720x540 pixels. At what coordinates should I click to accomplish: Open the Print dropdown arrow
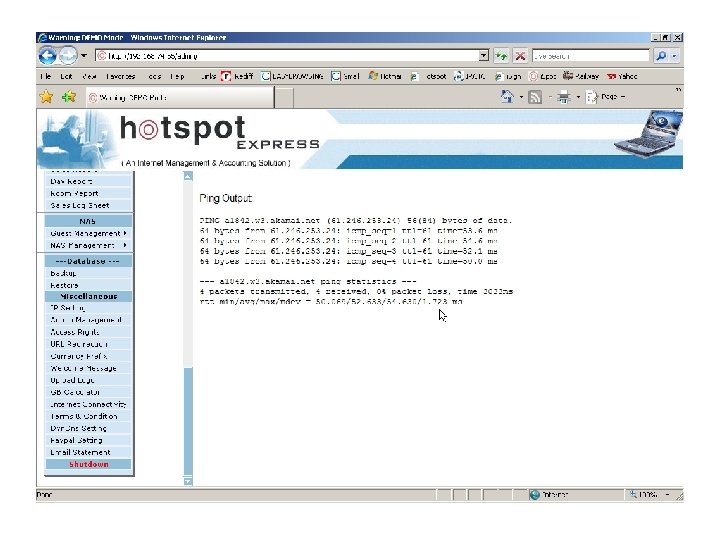coord(578,97)
